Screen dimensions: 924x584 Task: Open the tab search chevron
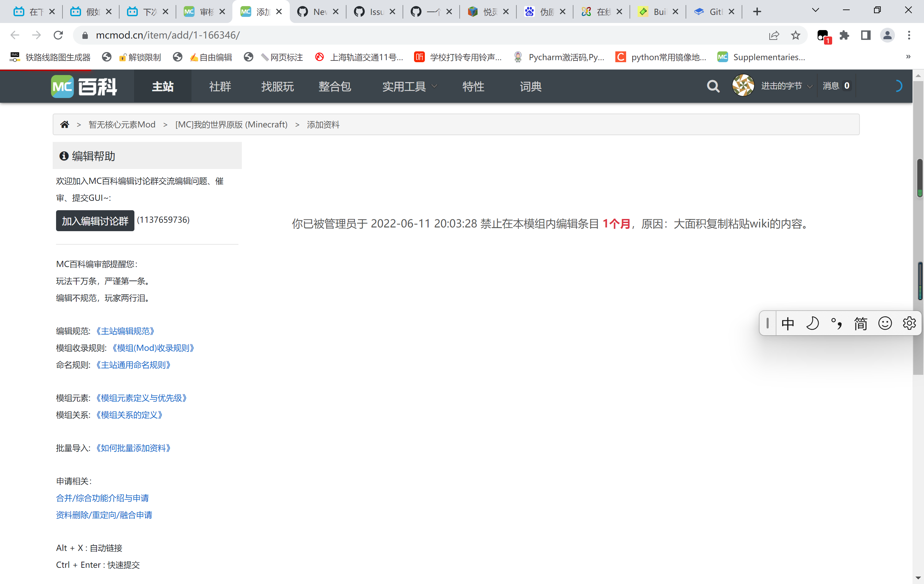pos(816,10)
